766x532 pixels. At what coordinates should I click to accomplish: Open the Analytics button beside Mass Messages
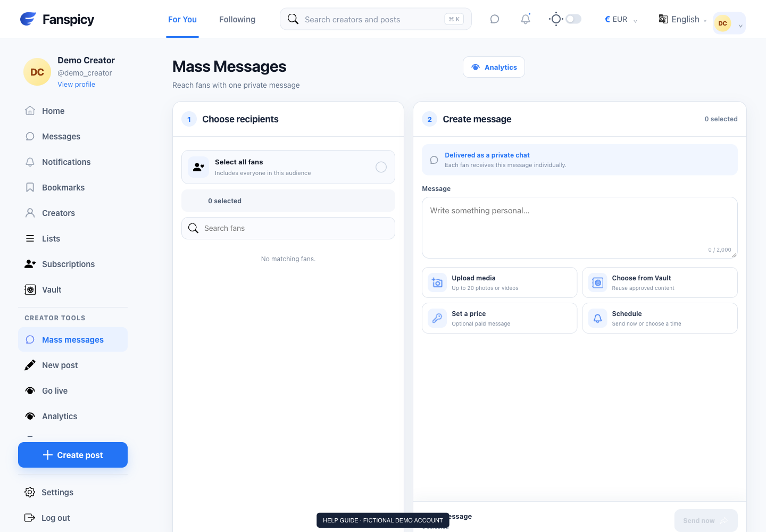[494, 67]
